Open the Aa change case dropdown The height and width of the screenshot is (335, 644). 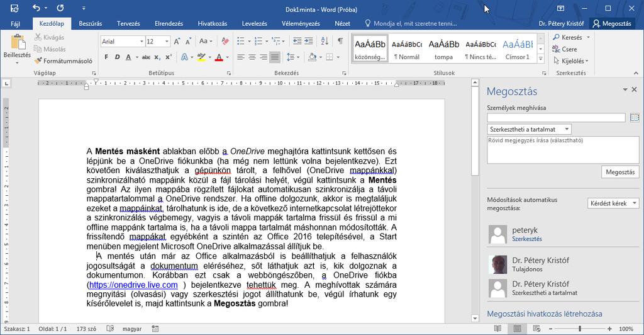(x=206, y=41)
